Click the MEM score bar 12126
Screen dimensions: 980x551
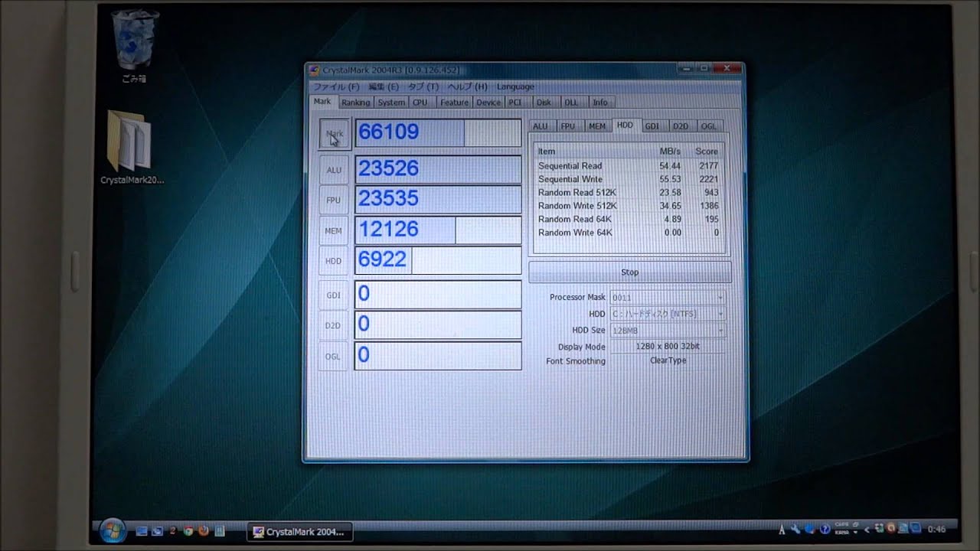438,230
